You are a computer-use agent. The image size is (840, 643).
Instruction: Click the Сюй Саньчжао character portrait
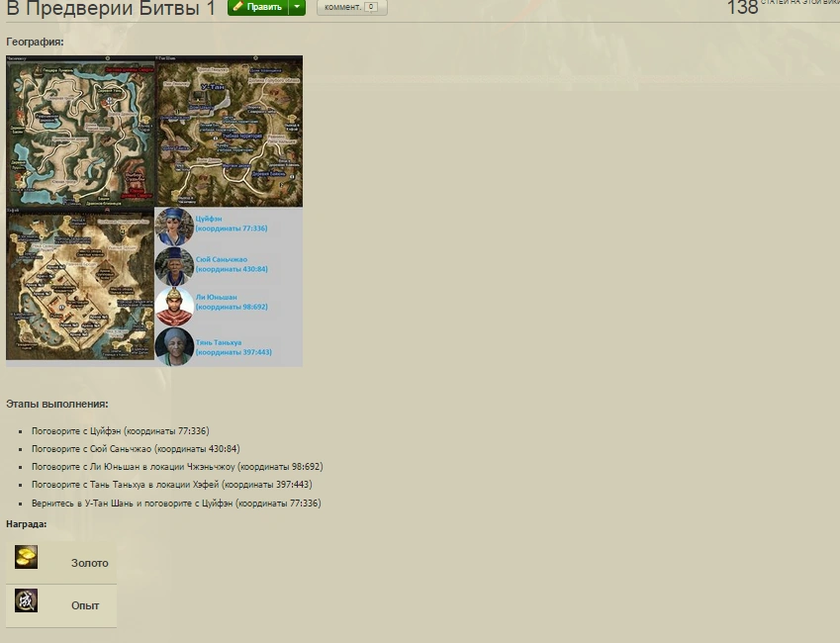coord(174,266)
